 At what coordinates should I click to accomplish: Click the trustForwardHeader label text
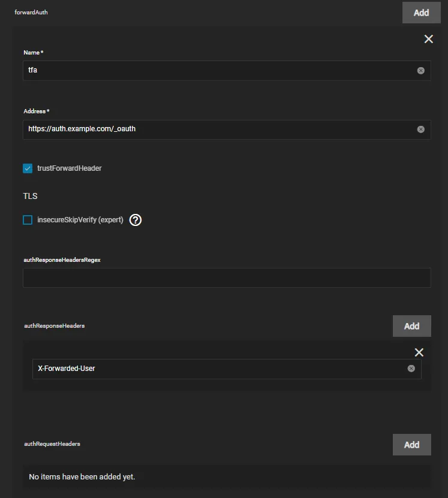(69, 168)
